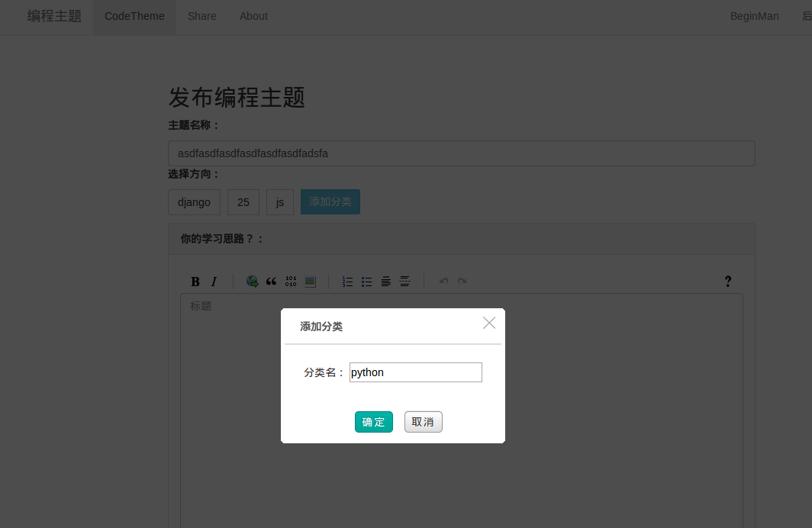Image resolution: width=812 pixels, height=528 pixels.
Task: Create a bulleted list in the editor
Action: (366, 282)
